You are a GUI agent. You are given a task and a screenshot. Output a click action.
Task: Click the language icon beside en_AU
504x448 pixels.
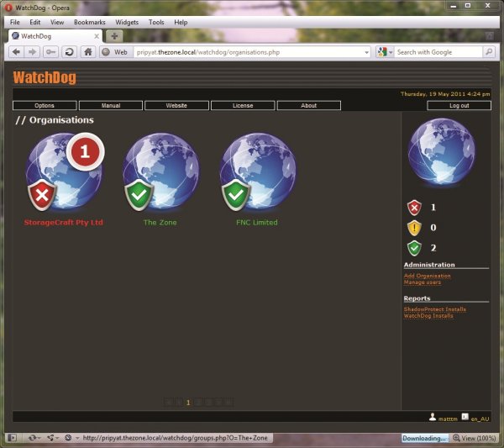[x=465, y=417]
